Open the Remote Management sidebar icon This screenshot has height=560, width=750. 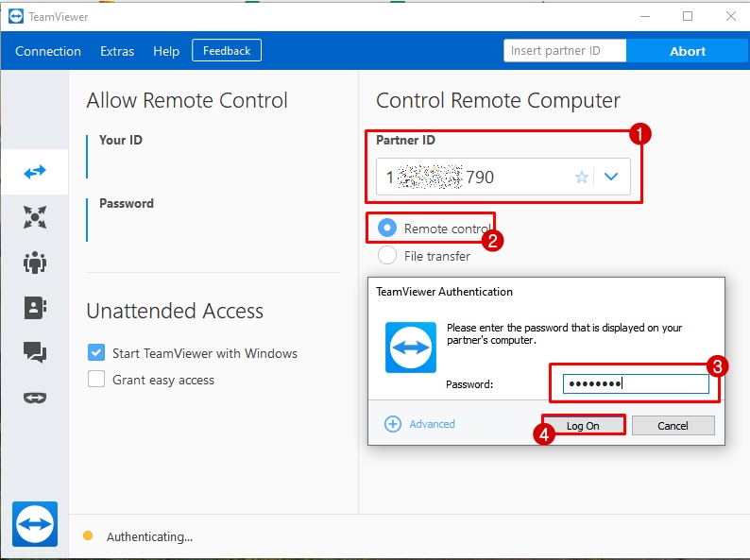(35, 217)
